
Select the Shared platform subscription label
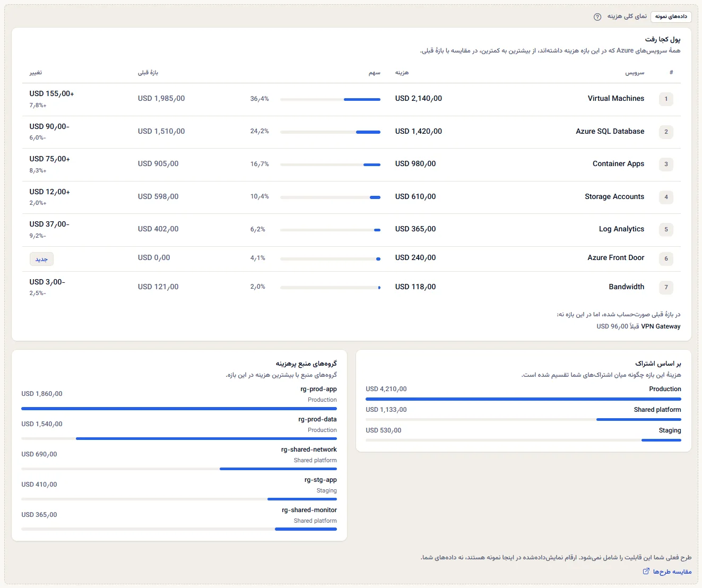pyautogui.click(x=657, y=410)
